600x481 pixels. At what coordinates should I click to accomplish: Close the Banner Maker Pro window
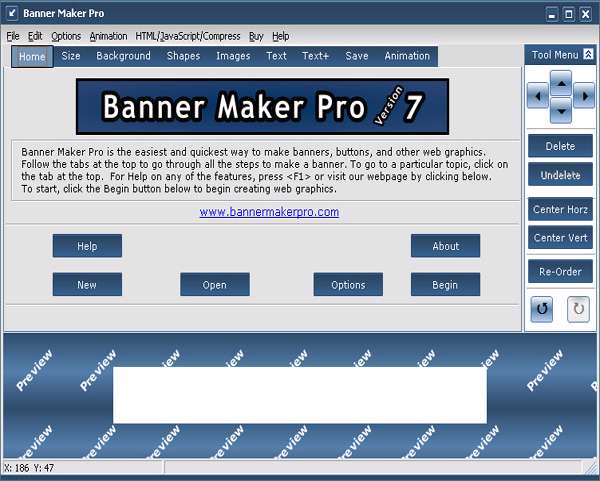[x=585, y=14]
